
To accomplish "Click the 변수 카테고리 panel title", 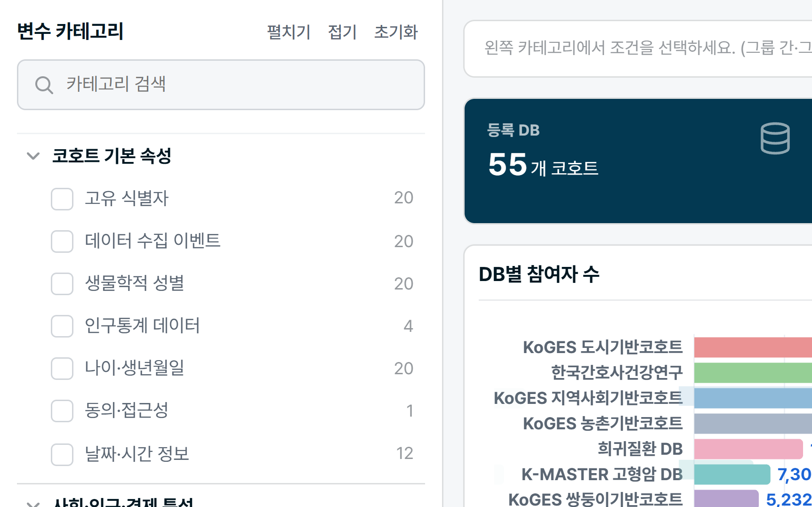I will [x=70, y=32].
